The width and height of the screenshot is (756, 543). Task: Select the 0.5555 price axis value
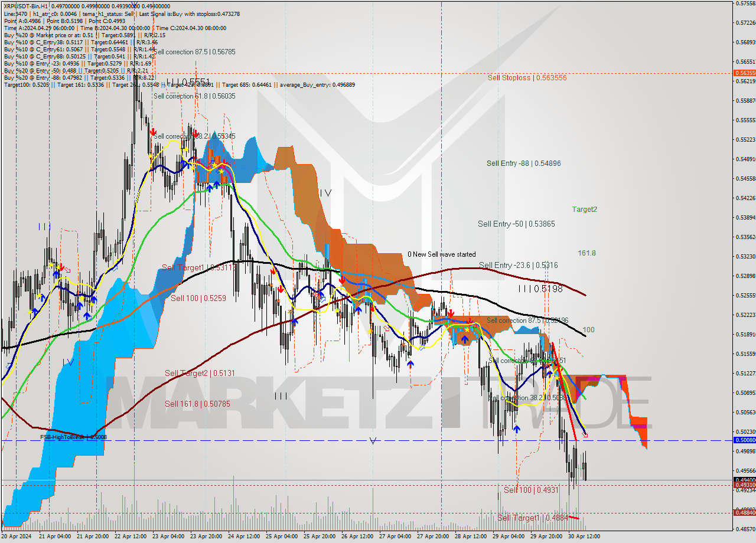(745, 120)
